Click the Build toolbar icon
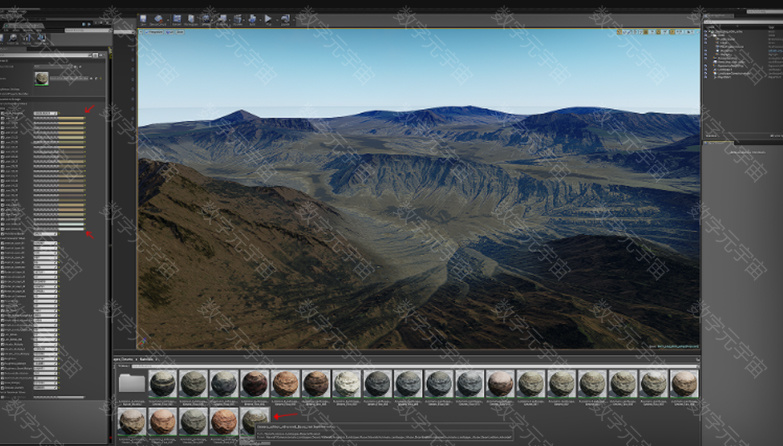The height and width of the screenshot is (446, 783). tap(252, 19)
